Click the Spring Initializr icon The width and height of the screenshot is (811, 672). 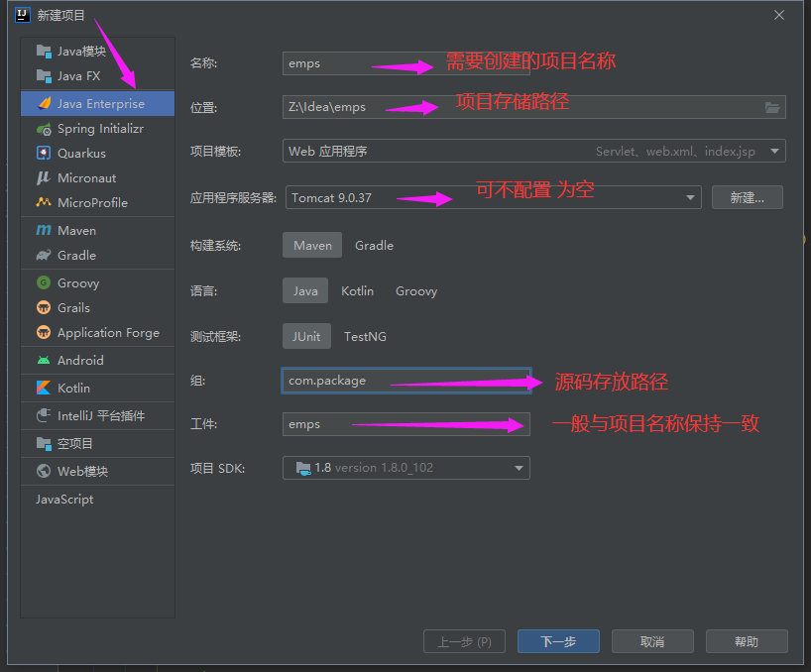tap(44, 129)
